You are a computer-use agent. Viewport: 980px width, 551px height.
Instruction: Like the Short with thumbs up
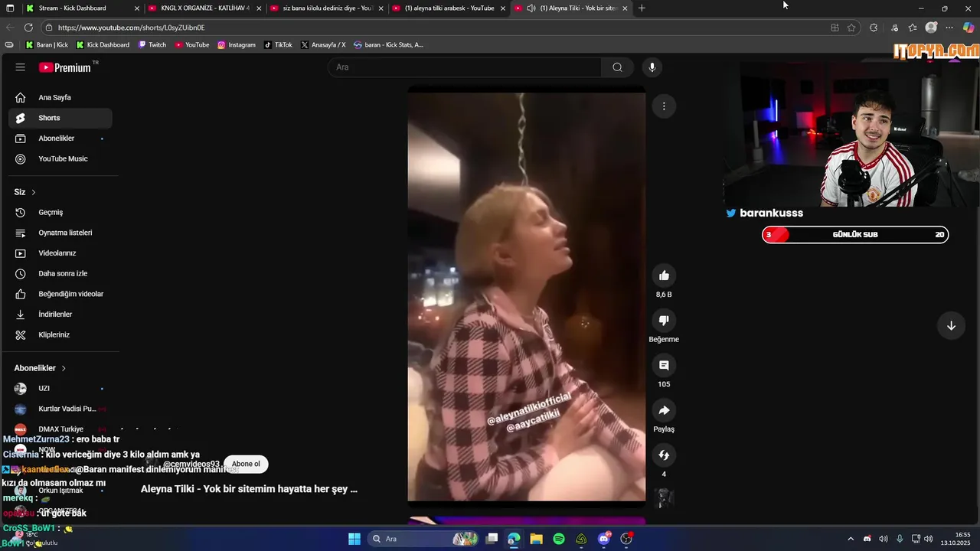[664, 275]
